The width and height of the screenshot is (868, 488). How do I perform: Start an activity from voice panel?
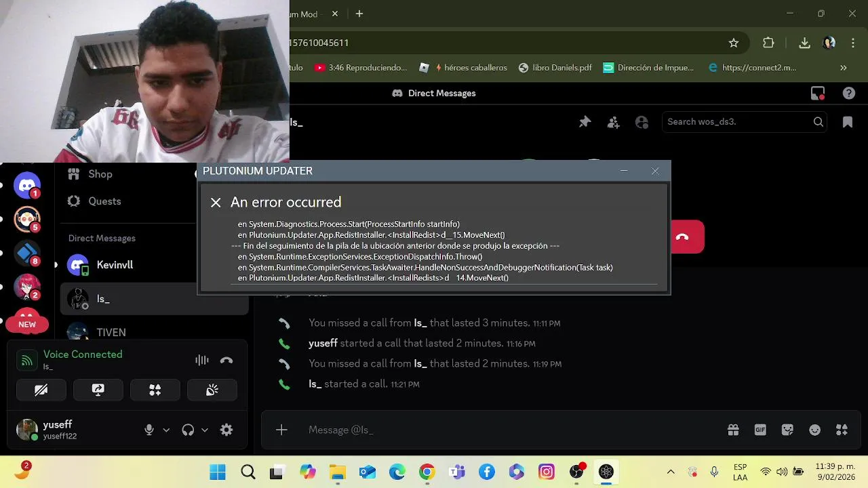tap(155, 390)
